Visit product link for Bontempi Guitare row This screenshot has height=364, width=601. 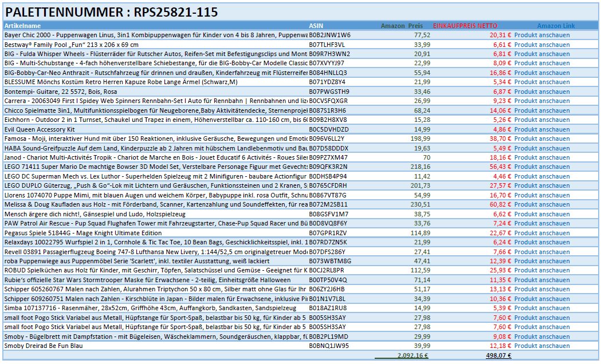point(541,92)
